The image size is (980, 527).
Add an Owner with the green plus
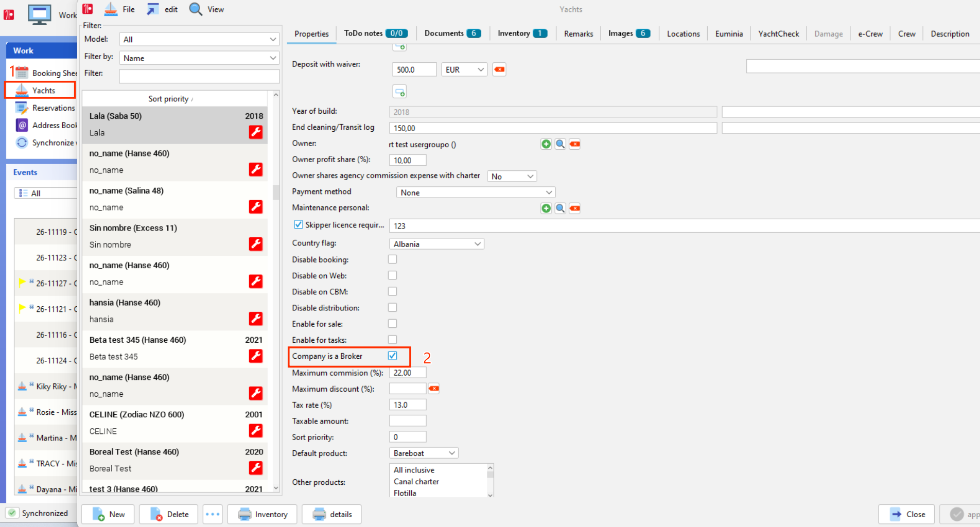pos(546,144)
